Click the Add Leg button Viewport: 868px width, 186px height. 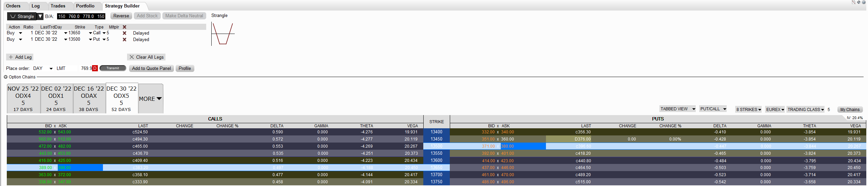20,57
